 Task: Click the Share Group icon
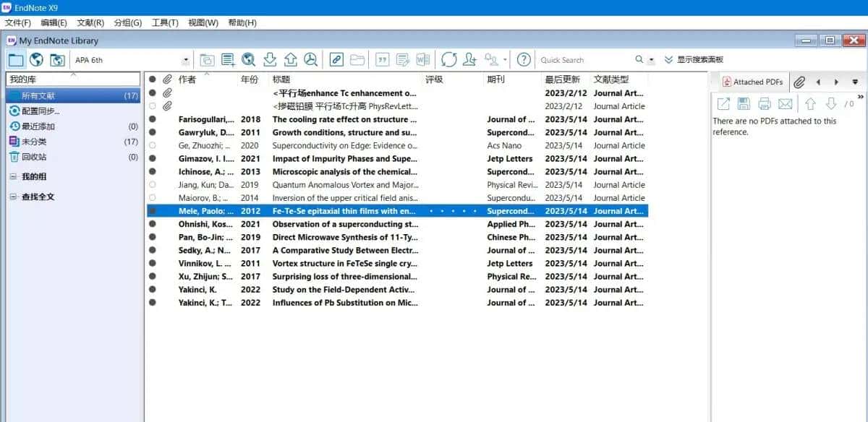tap(492, 60)
